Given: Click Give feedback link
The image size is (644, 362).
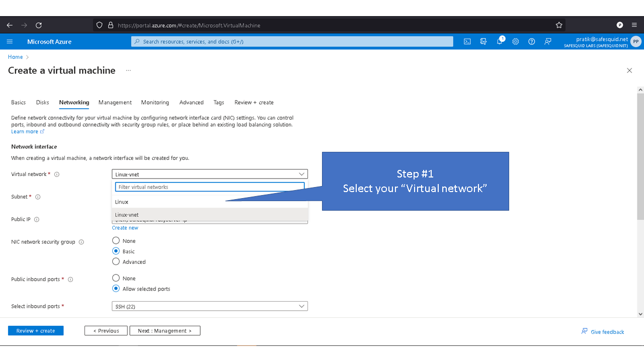Looking at the screenshot, I should (603, 332).
